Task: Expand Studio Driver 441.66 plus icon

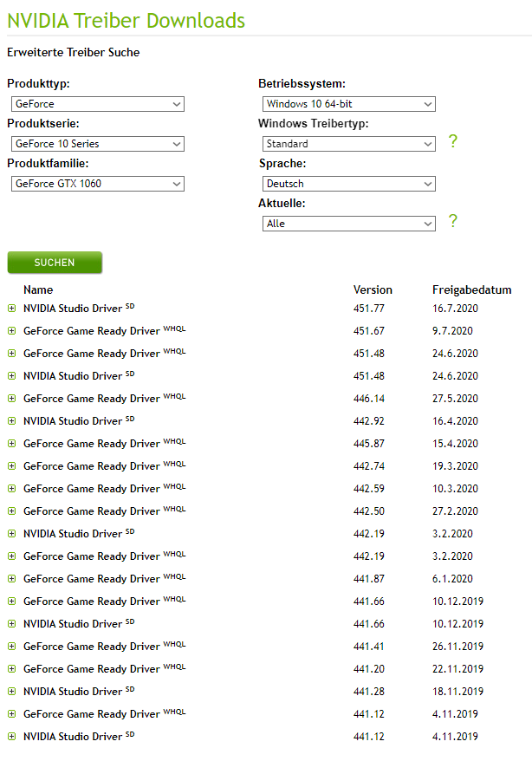Action: pos(11,624)
